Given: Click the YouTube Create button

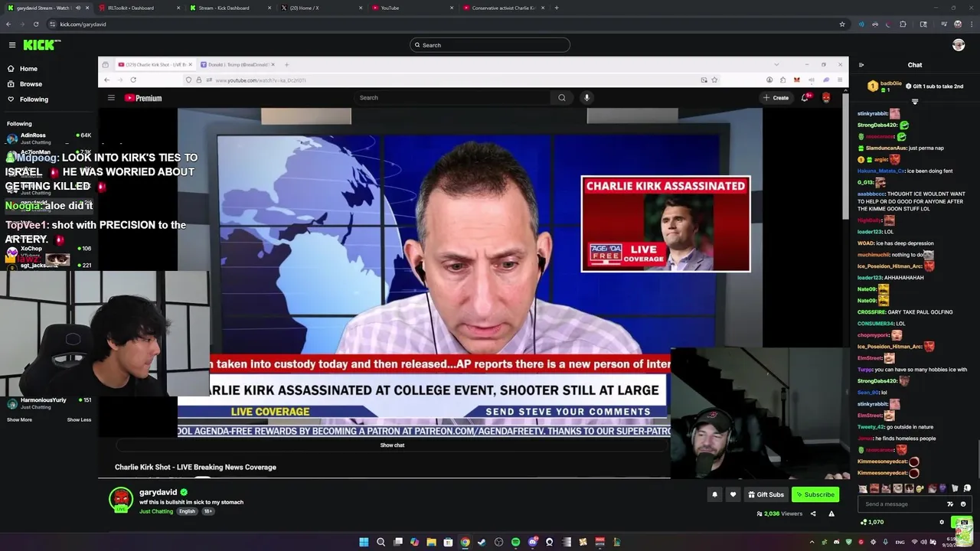Looking at the screenshot, I should 776,98.
